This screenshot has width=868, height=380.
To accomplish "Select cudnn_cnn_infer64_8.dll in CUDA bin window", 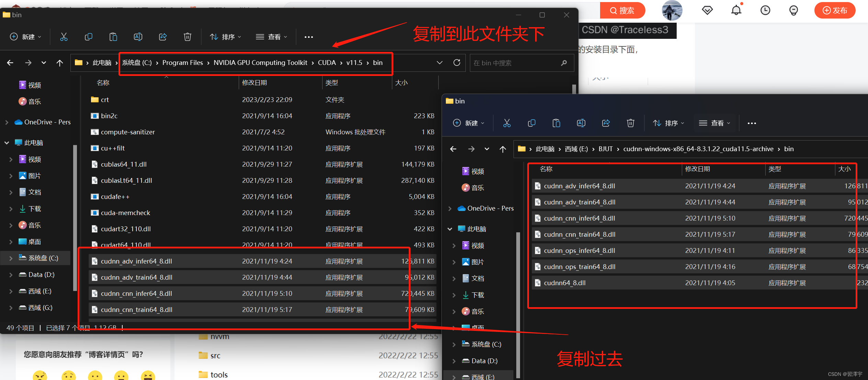I will point(262,293).
